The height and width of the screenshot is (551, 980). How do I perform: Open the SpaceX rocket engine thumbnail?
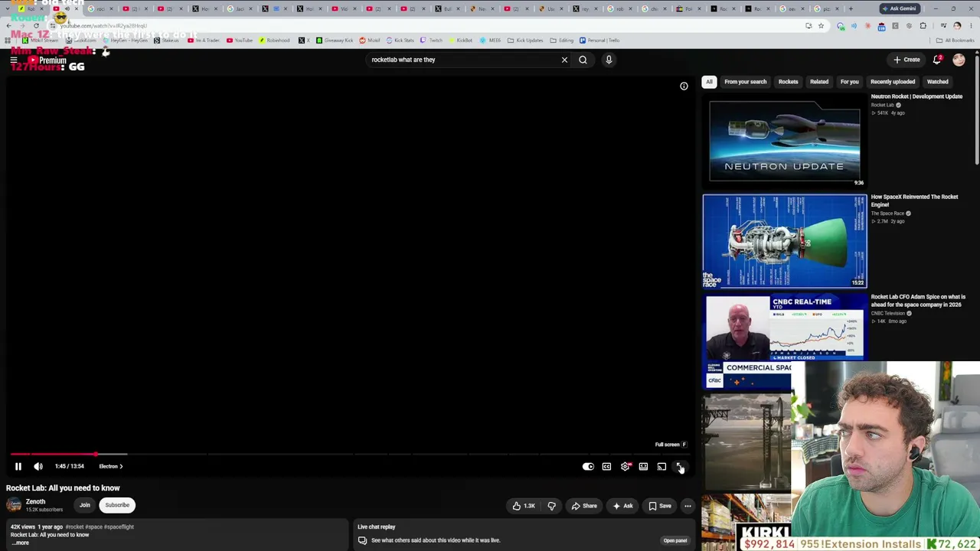[x=785, y=241]
